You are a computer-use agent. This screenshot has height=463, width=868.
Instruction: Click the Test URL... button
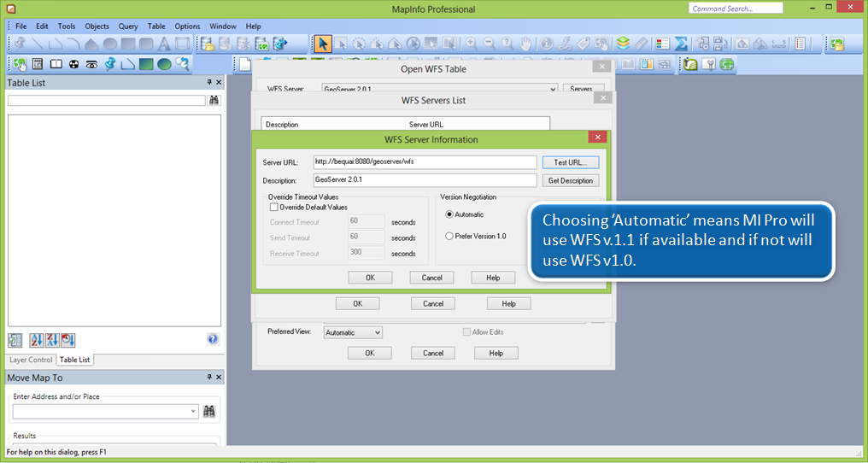point(570,162)
